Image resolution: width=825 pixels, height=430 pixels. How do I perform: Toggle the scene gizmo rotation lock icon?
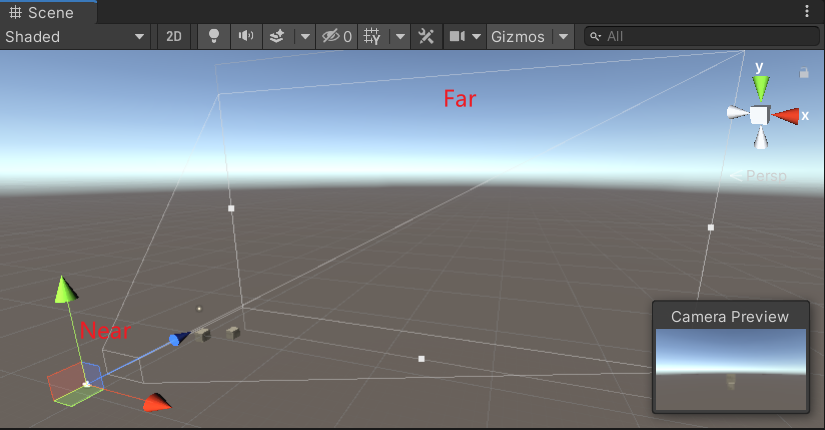click(804, 72)
